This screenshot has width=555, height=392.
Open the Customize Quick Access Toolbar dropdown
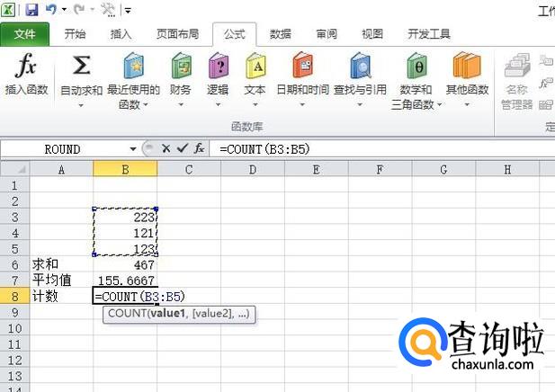pyautogui.click(x=128, y=10)
